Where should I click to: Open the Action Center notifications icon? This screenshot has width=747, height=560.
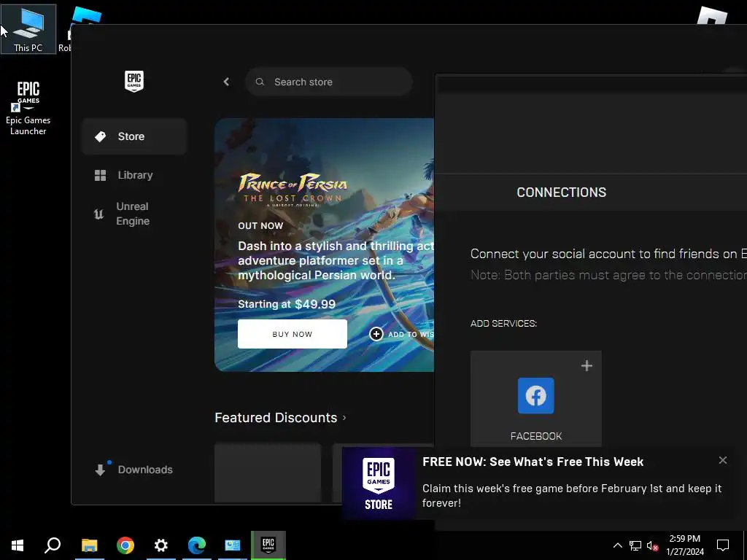723,545
